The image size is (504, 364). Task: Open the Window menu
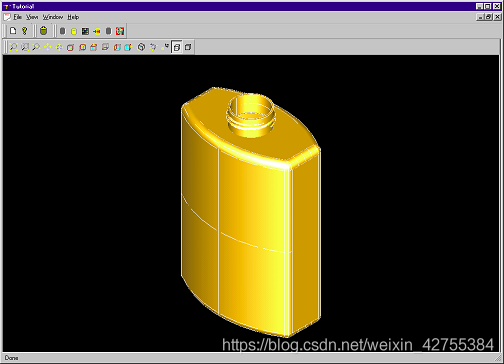[53, 17]
